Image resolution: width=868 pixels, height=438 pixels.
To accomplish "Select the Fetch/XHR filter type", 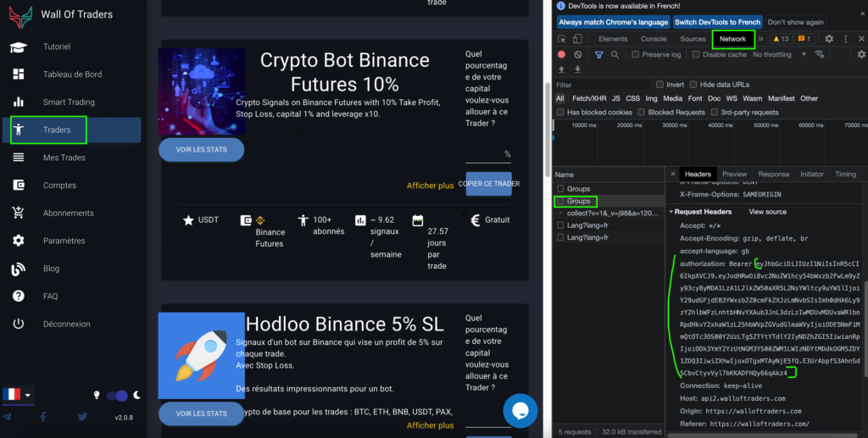I will coord(589,98).
